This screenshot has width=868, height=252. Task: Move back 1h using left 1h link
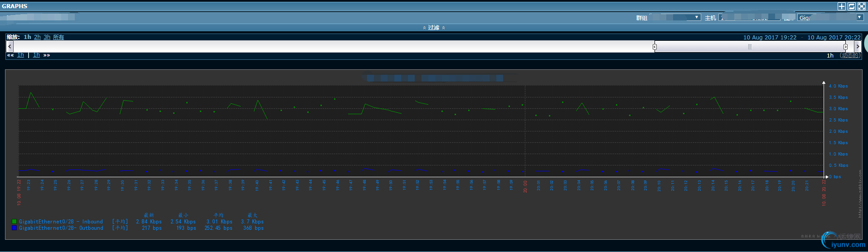(20, 55)
